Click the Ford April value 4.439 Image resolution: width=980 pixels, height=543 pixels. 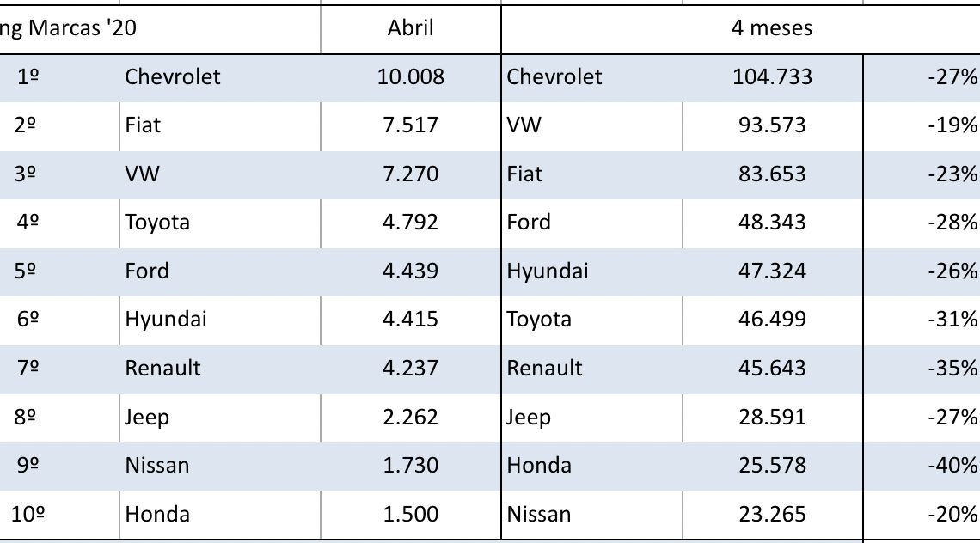pos(410,271)
